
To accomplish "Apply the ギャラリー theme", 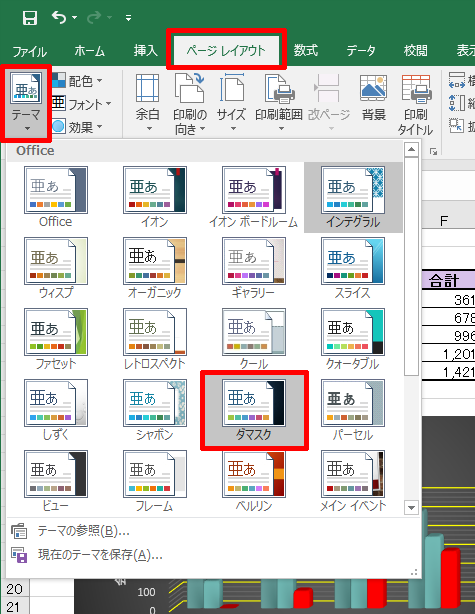I will coord(254,268).
